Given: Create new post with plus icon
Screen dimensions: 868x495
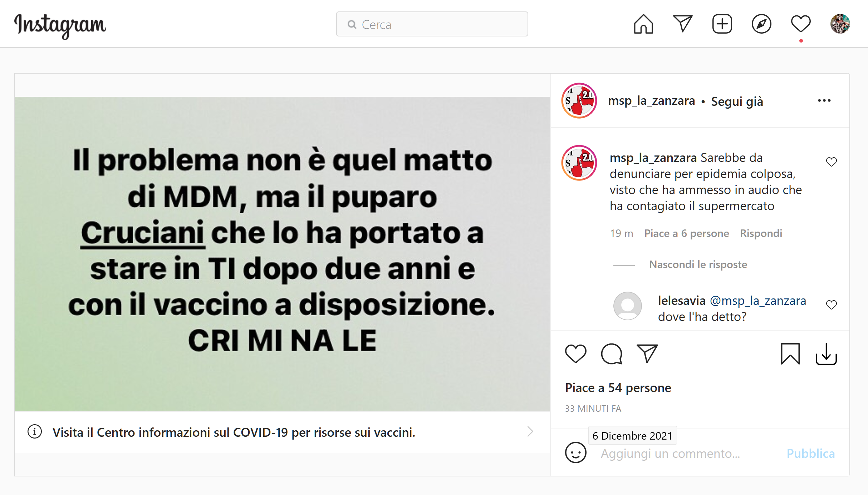Looking at the screenshot, I should pyautogui.click(x=722, y=24).
